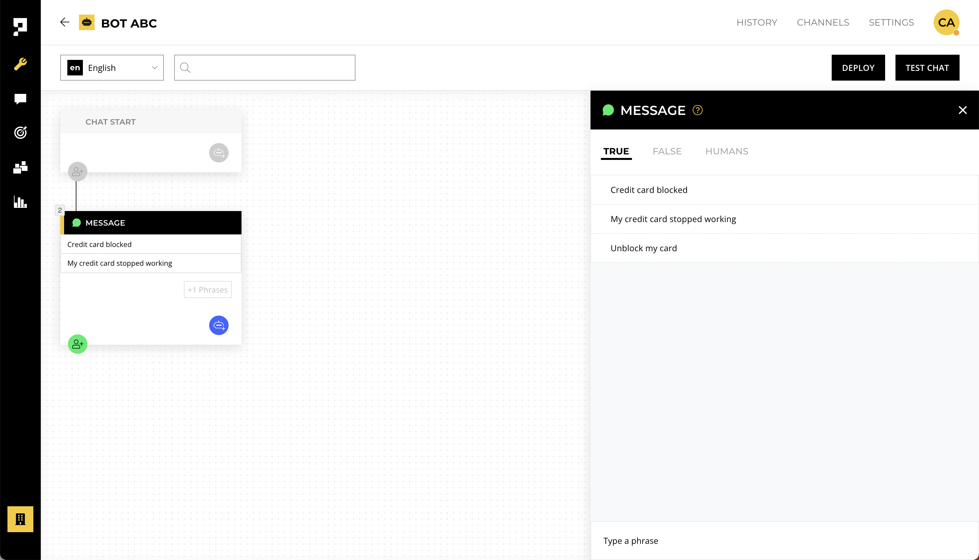Open the CA user avatar menu
This screenshot has height=560, width=979.
(946, 22)
